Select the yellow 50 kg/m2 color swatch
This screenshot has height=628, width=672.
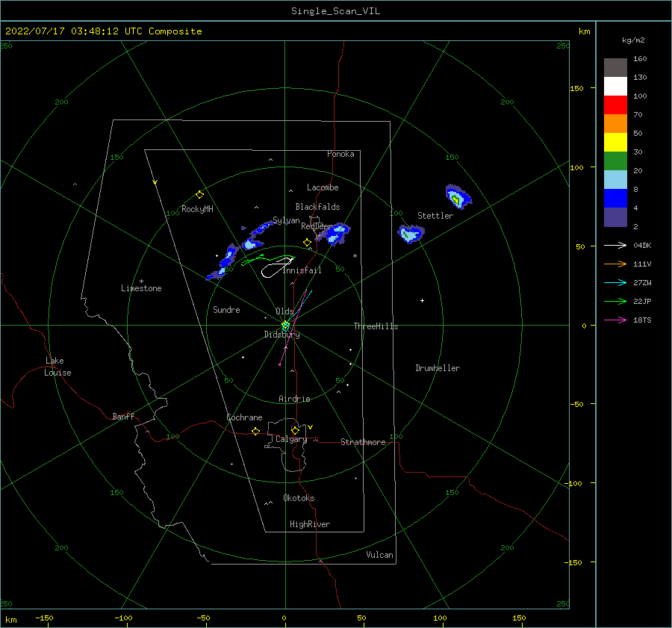(615, 143)
